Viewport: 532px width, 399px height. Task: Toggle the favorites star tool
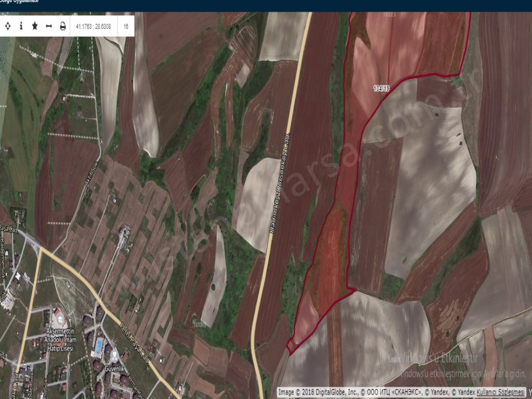pyautogui.click(x=34, y=26)
